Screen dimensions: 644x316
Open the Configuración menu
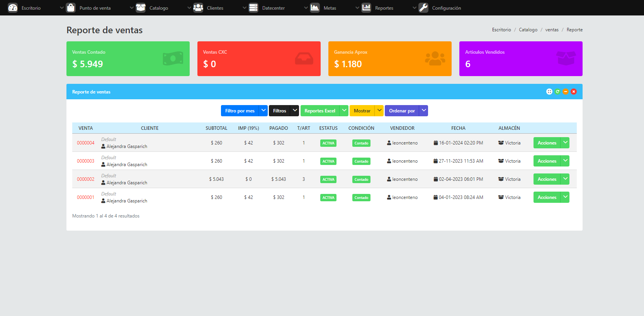coord(446,8)
